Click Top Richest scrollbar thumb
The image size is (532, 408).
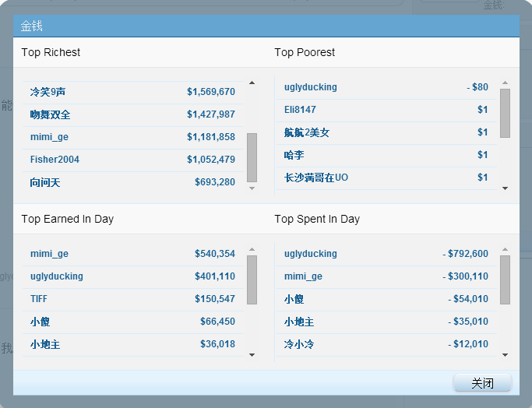[252, 157]
